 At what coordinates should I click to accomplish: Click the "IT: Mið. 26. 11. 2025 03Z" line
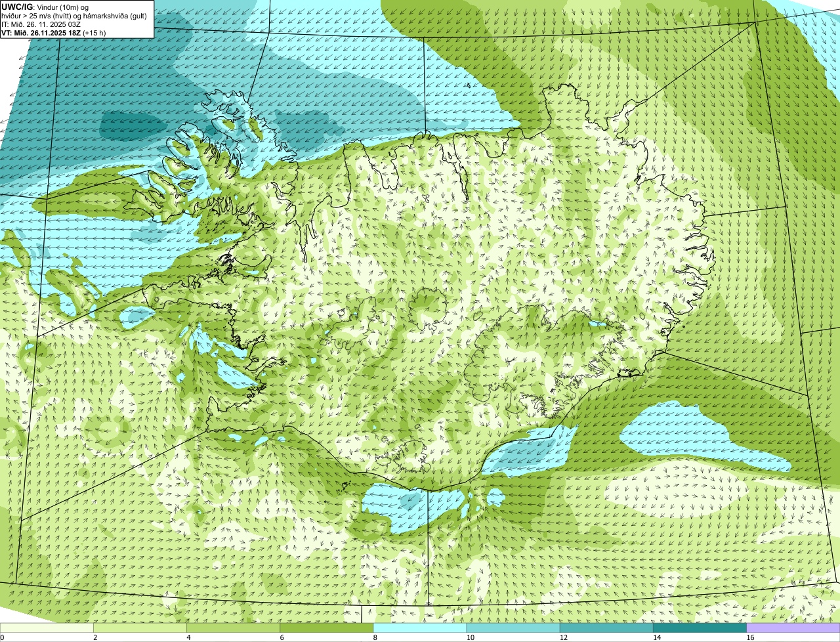pyautogui.click(x=41, y=24)
